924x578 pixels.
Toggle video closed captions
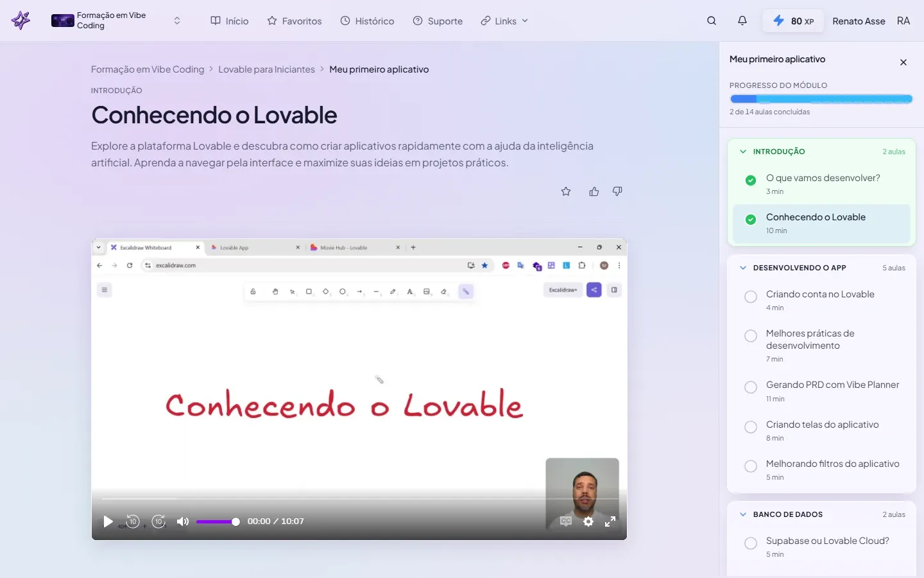[x=565, y=521]
